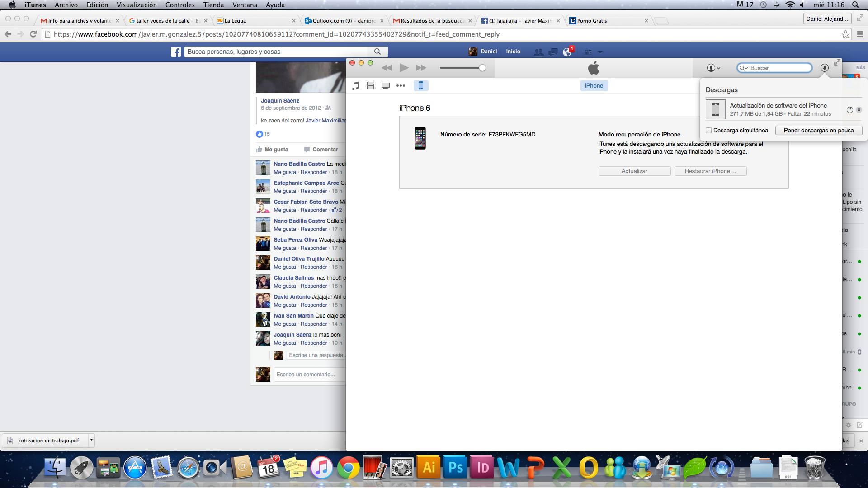Image resolution: width=868 pixels, height=488 pixels.
Task: Click the iTunes play button
Action: (x=404, y=68)
